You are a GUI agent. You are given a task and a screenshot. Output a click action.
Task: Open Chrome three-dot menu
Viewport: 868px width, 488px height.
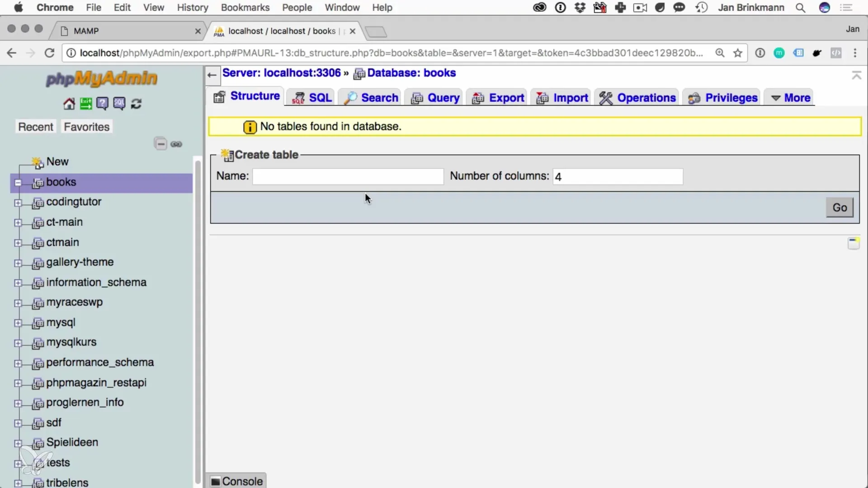[855, 53]
